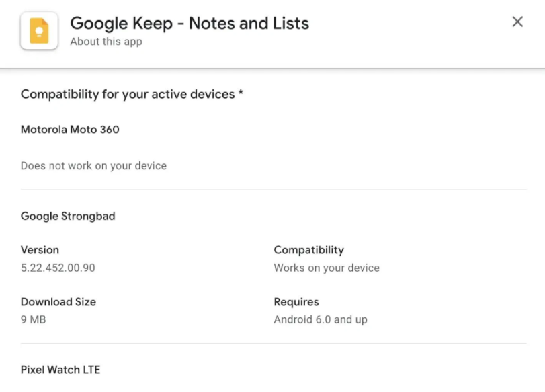Click the Compatibility label

(x=308, y=250)
